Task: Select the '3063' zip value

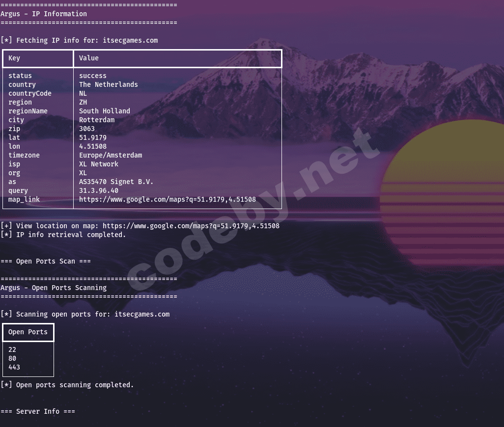Action: pos(87,129)
